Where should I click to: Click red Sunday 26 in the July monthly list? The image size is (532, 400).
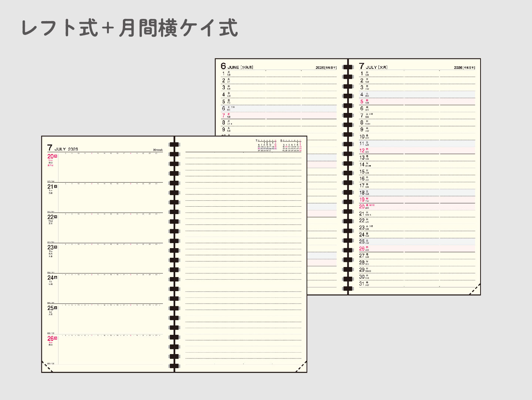coord(362,249)
